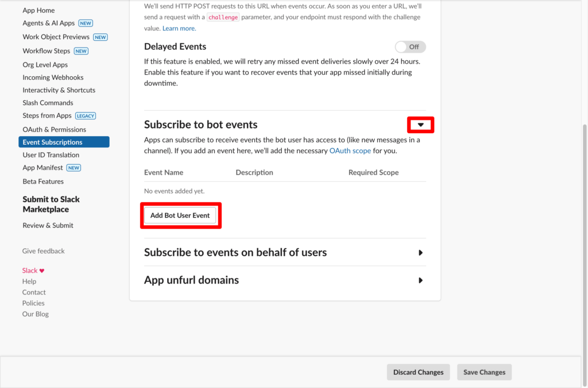Open App Manifest from sidebar
Viewport: 588px width, 388px height.
click(43, 168)
